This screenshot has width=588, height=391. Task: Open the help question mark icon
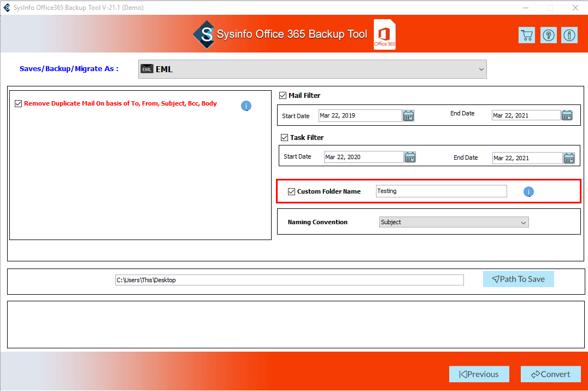coord(548,36)
